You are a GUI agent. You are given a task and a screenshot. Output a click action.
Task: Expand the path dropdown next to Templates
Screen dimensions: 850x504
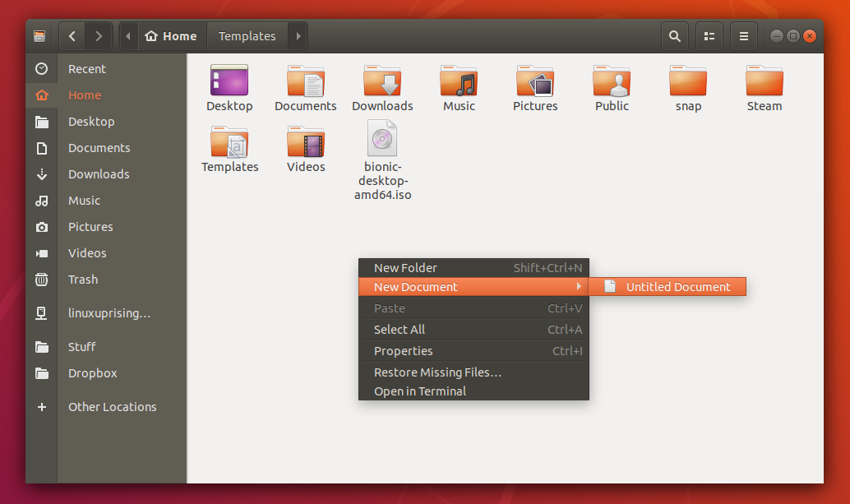pos(298,35)
